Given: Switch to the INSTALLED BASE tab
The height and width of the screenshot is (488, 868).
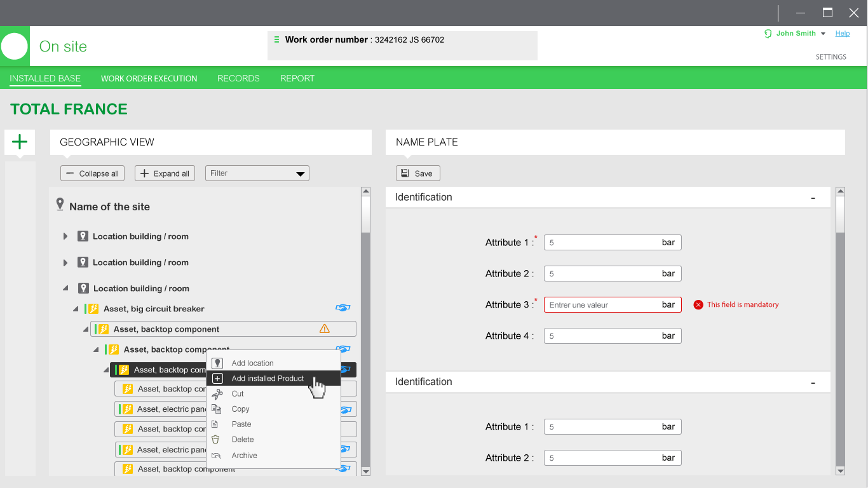Looking at the screenshot, I should pyautogui.click(x=45, y=79).
